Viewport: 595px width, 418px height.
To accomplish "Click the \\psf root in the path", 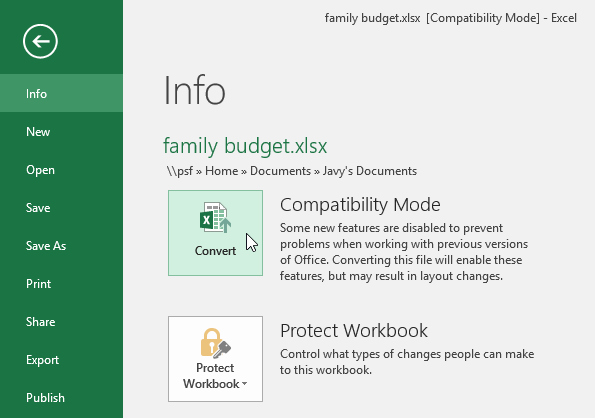I will click(x=180, y=171).
